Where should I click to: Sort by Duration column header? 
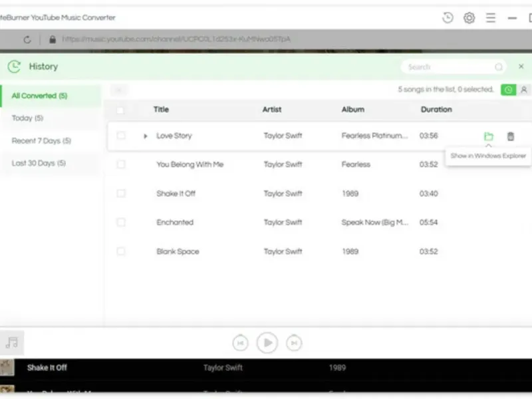point(436,110)
